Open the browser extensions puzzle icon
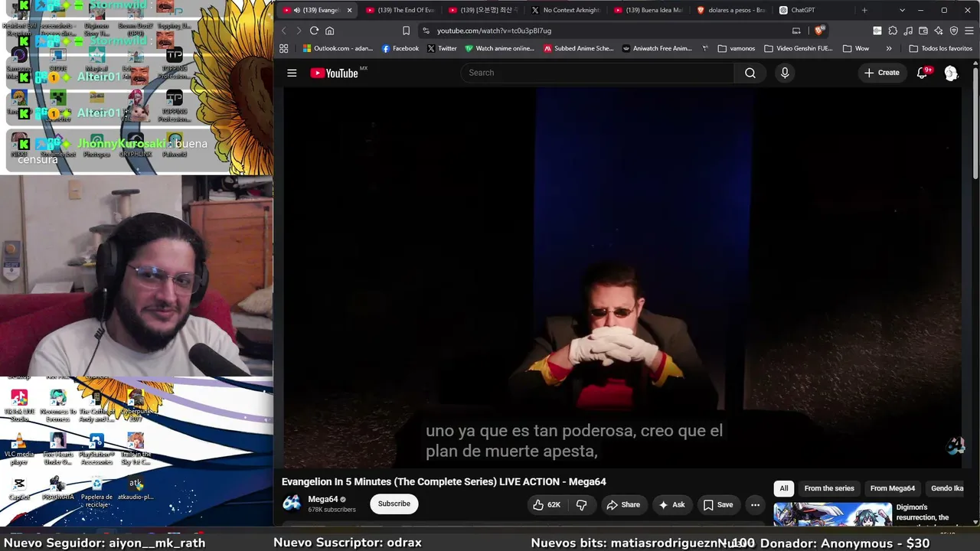Viewport: 980px width, 551px height. pyautogui.click(x=893, y=31)
